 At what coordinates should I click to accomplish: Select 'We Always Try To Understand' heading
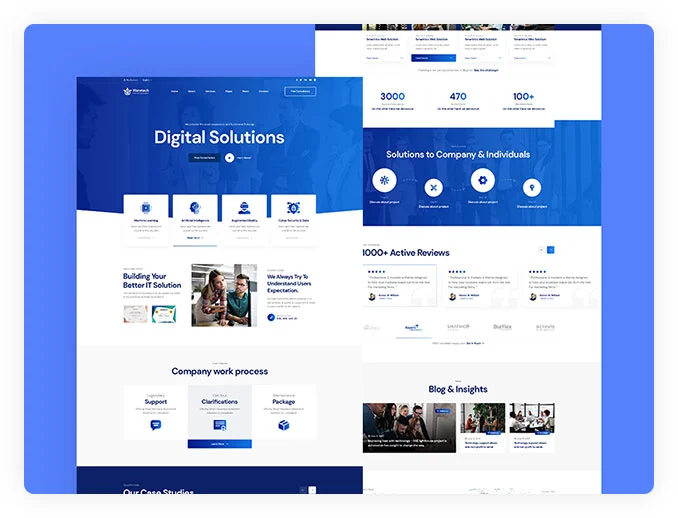tap(289, 284)
